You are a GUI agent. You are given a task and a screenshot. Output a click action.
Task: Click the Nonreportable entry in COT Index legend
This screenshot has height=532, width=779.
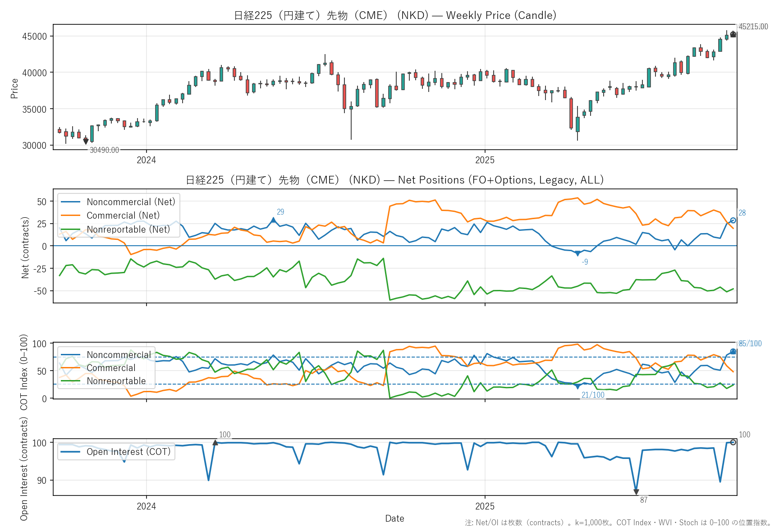tap(116, 381)
